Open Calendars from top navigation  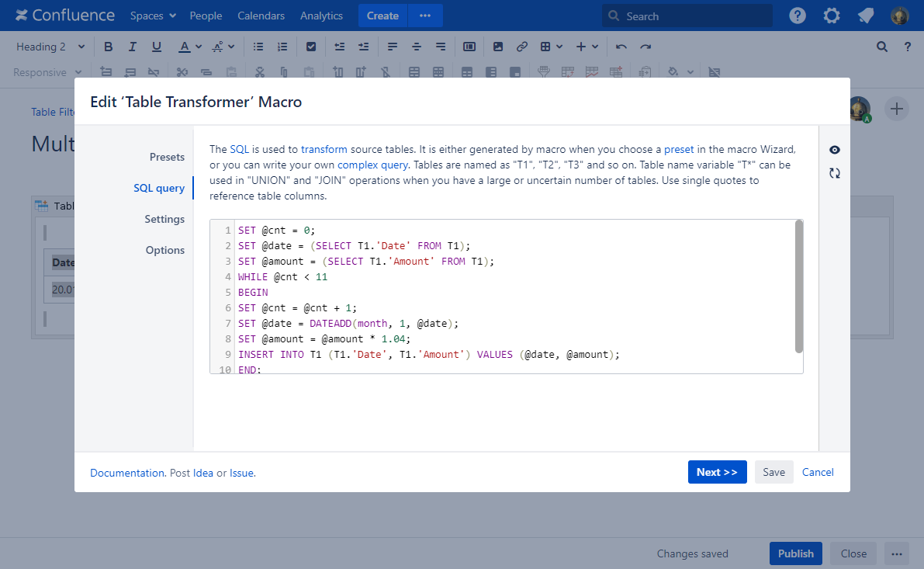pyautogui.click(x=261, y=16)
